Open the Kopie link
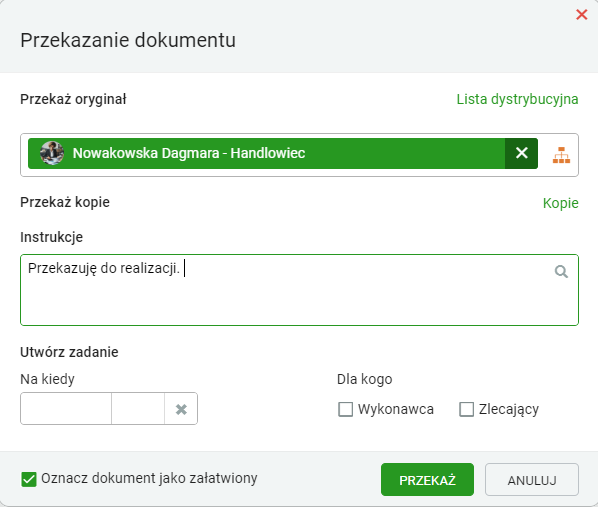This screenshot has height=507, width=598. (x=561, y=203)
